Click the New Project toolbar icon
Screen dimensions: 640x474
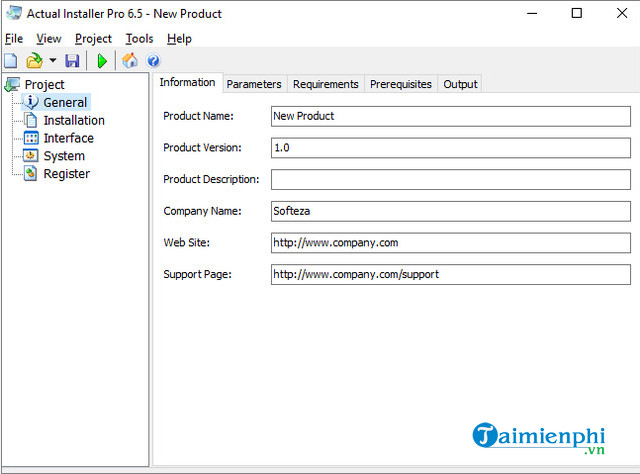tap(11, 61)
